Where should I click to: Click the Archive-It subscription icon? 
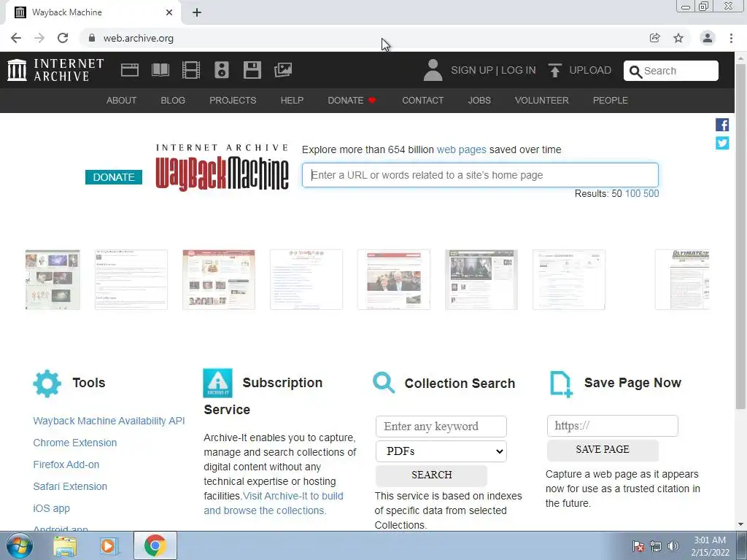point(217,383)
